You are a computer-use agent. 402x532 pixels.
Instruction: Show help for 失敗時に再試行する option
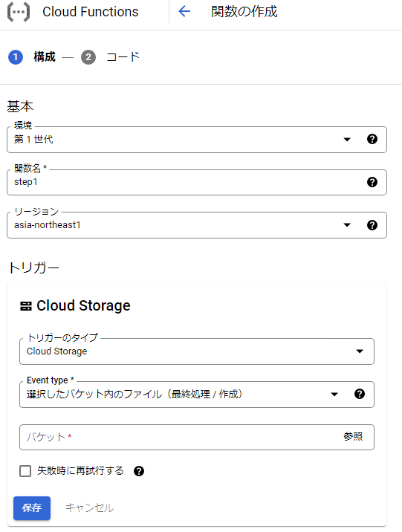click(x=139, y=471)
